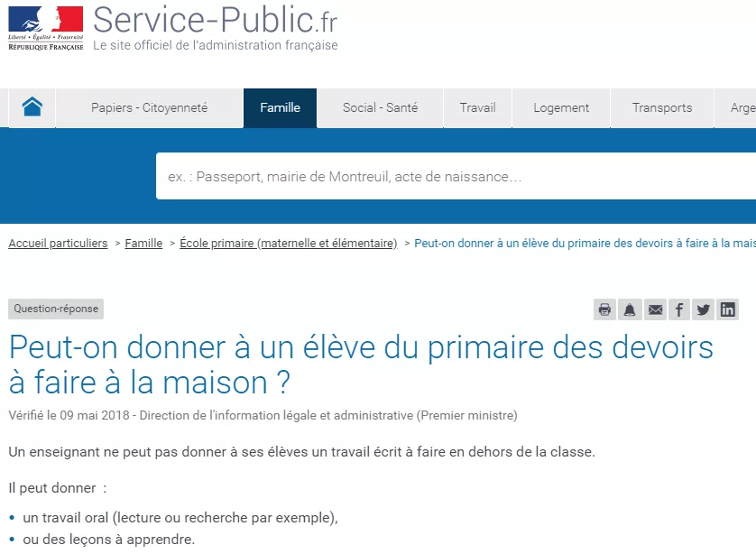Go to the Travail tab
This screenshot has width=756, height=554.
coord(477,107)
